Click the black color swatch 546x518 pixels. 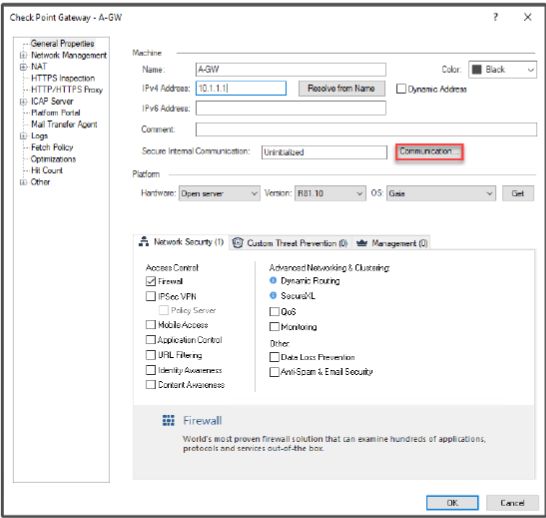coord(476,69)
